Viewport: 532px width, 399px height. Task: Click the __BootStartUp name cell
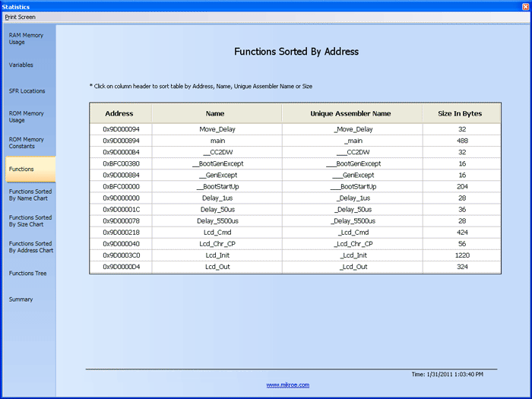coord(217,187)
